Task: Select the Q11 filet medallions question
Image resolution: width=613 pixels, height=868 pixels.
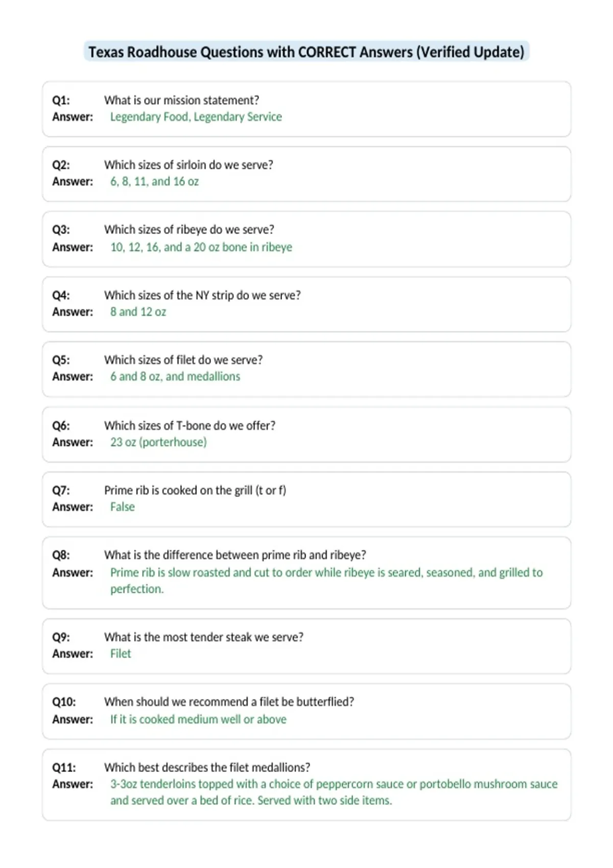Action: (207, 767)
